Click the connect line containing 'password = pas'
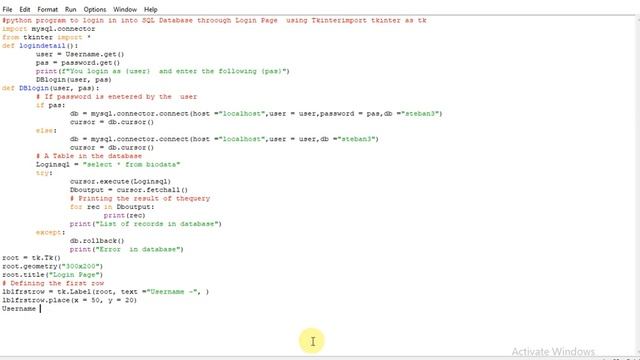640x360 pixels. tap(256, 113)
